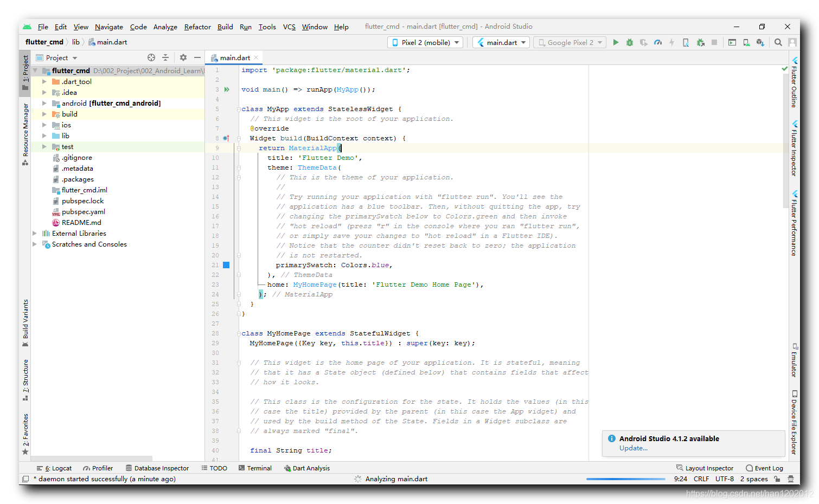Click UTF-8 encoding in status bar

(x=725, y=479)
